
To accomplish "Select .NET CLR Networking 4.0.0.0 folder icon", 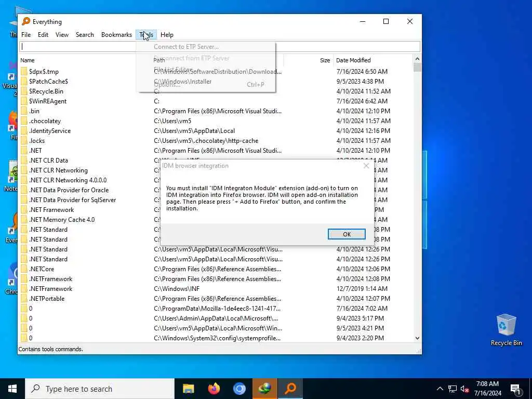I will coord(24,180).
